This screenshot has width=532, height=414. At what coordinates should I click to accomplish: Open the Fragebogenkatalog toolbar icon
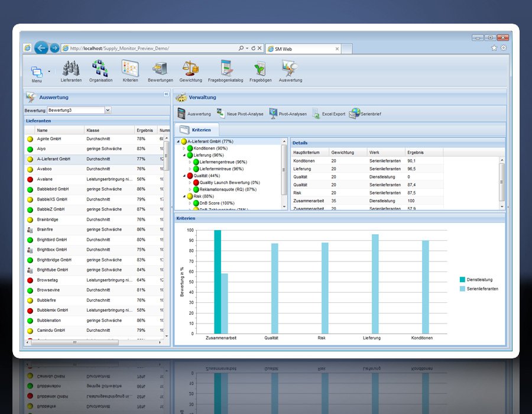pos(226,68)
